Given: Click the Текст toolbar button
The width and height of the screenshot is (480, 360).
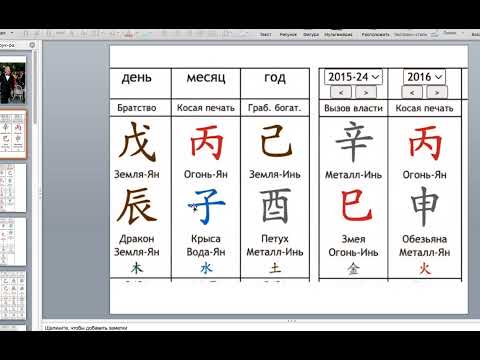Looking at the screenshot, I should [266, 34].
